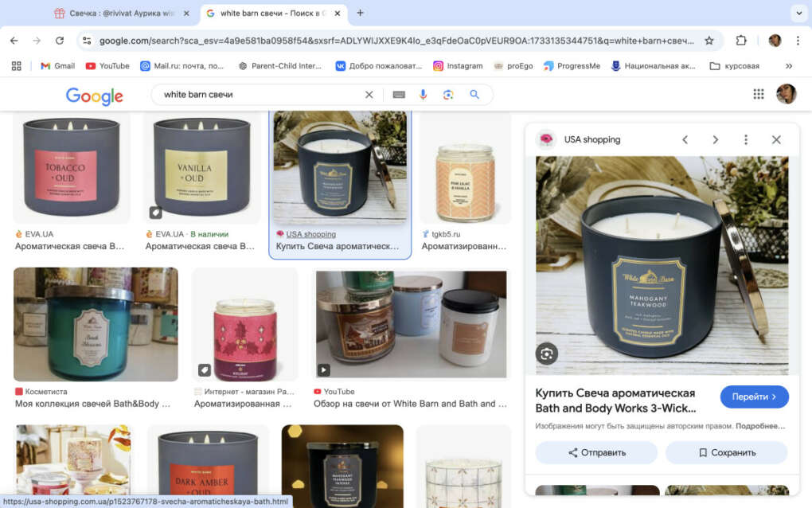Open Vanilla Oud candle thumbnail
The width and height of the screenshot is (812, 508).
click(x=202, y=167)
